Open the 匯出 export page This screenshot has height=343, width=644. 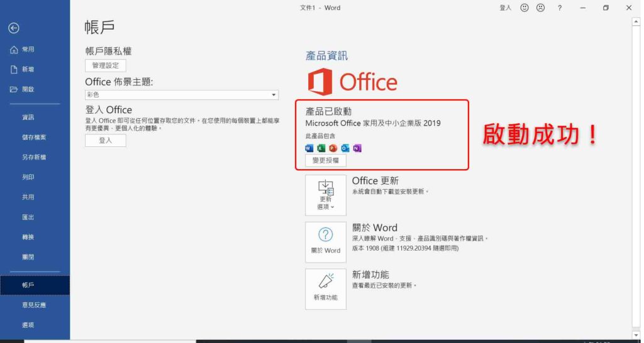[x=28, y=217]
